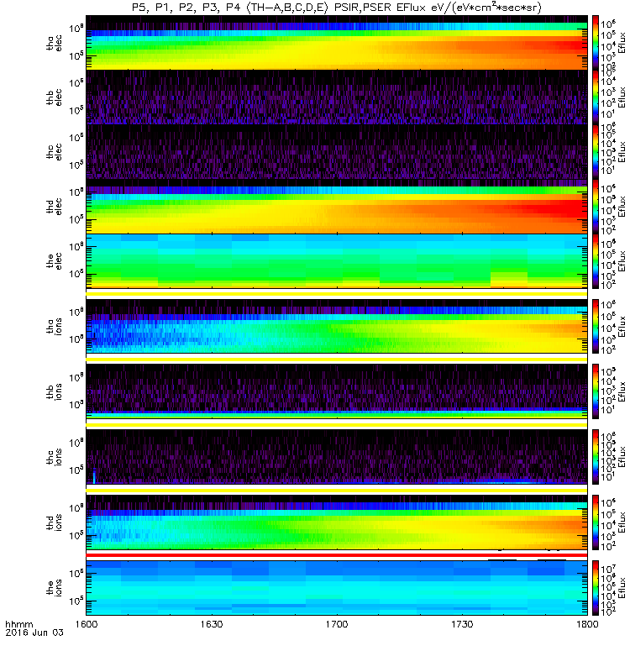
Task: Click the 'thd elec' axis label
Action: point(55,207)
